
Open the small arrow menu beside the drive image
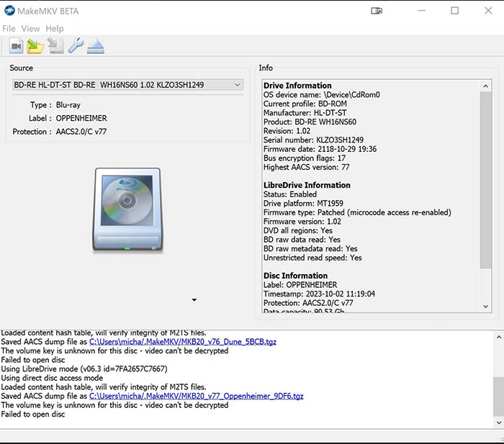pyautogui.click(x=194, y=300)
